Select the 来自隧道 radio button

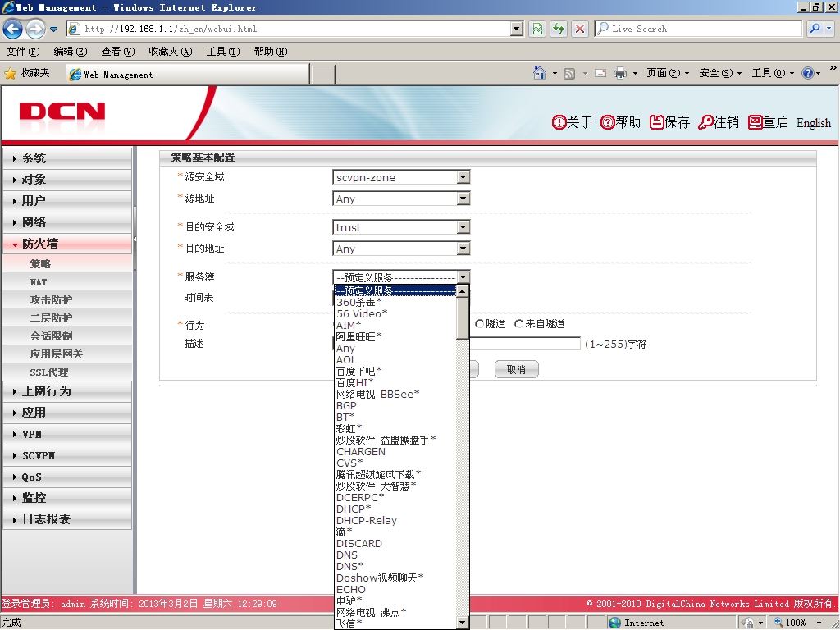[518, 324]
